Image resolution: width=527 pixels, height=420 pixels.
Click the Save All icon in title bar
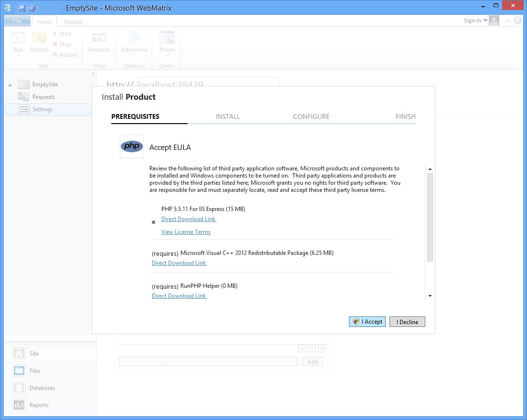point(32,8)
